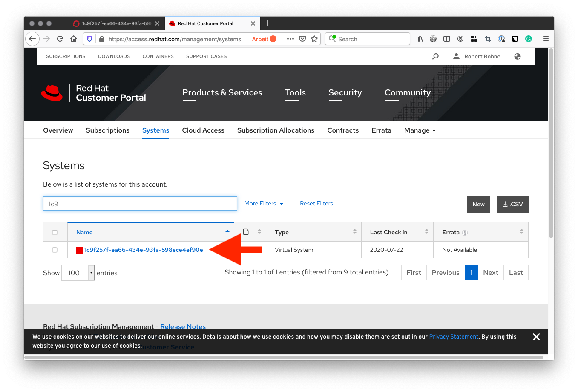Open the Manage dropdown menu
Image resolution: width=578 pixels, height=392 pixels.
tap(420, 130)
